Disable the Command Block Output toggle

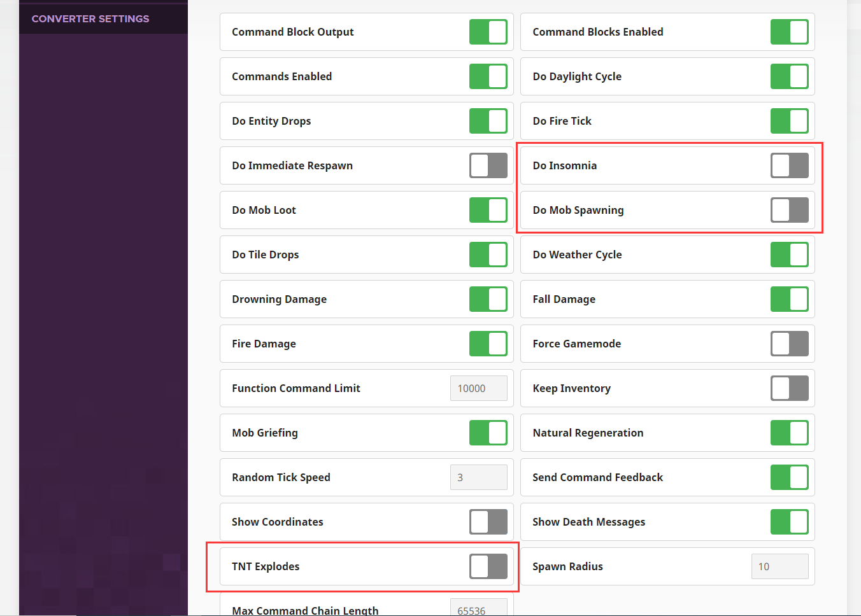pos(488,32)
